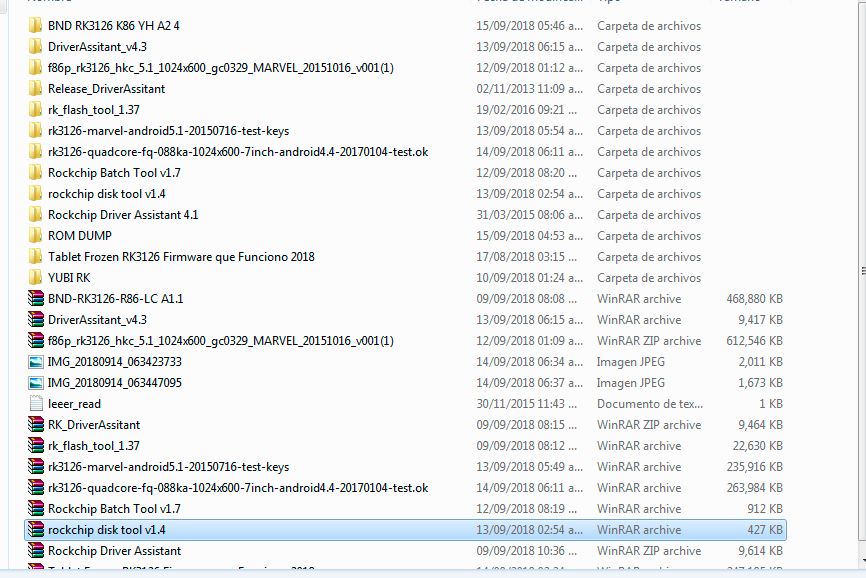Click the rk_flash_tool_1.37 folder icon
Viewport: 866px width, 578px height.
[x=35, y=109]
